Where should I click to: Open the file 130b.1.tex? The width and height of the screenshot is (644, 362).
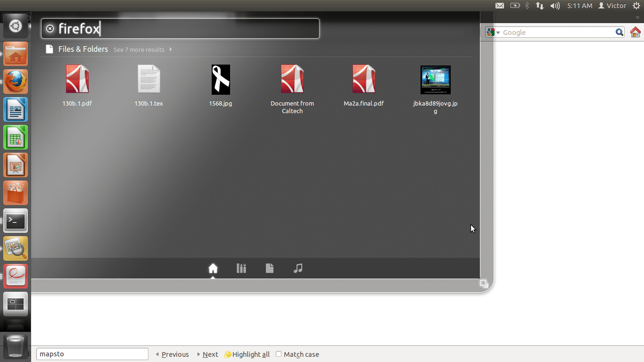click(x=149, y=85)
